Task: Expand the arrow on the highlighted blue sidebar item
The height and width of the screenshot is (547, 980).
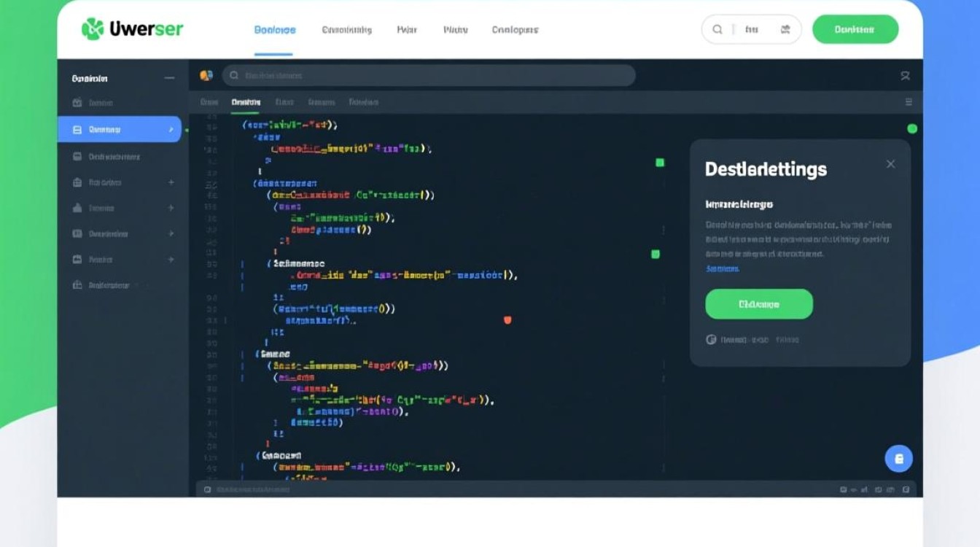Action: [x=171, y=130]
